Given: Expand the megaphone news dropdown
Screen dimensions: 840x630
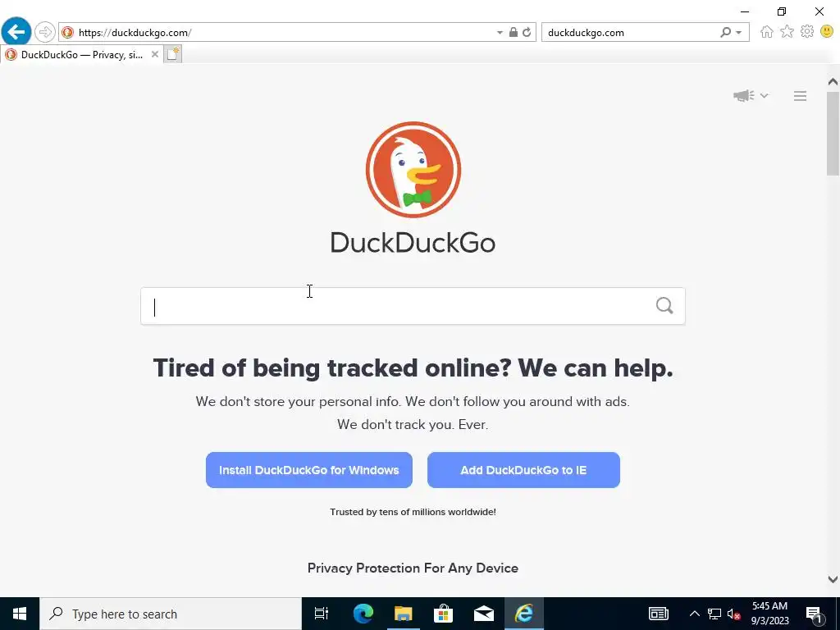Looking at the screenshot, I should pyautogui.click(x=751, y=96).
